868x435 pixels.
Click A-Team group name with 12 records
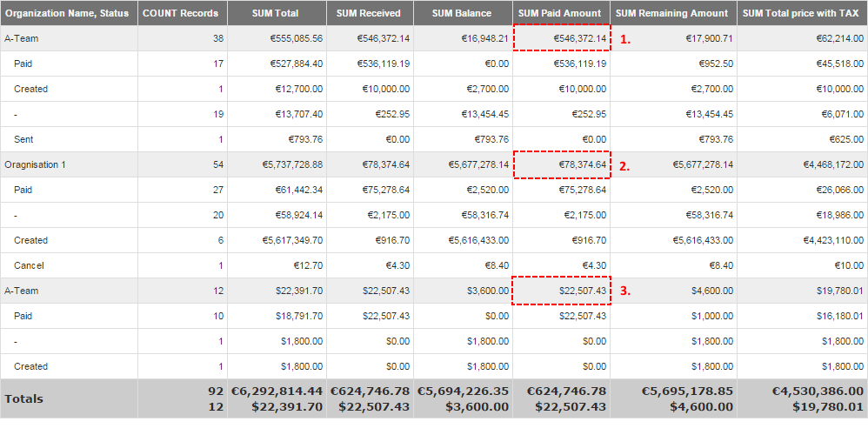pyautogui.click(x=21, y=291)
